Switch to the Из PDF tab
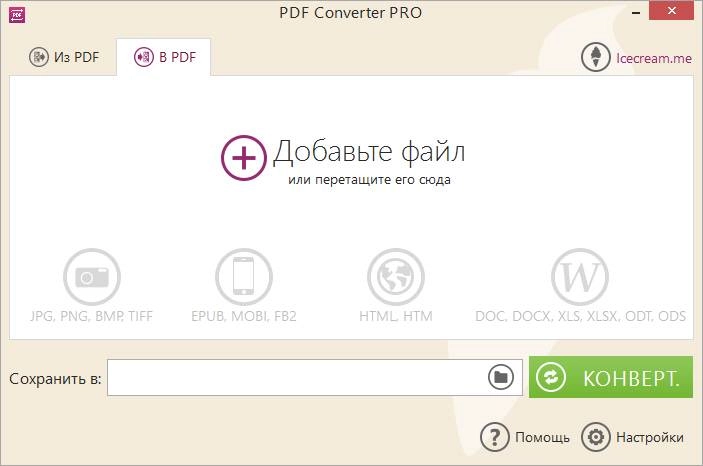 click(x=64, y=57)
